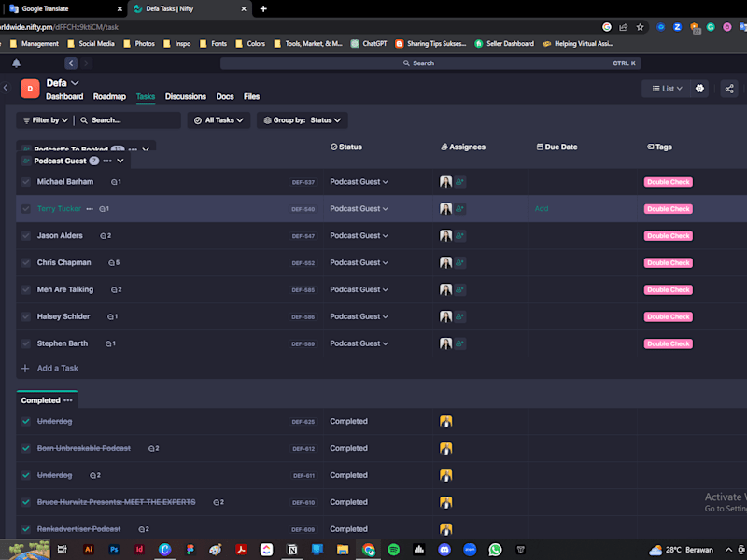
Task: Click the share icon at top right
Action: pyautogui.click(x=729, y=89)
